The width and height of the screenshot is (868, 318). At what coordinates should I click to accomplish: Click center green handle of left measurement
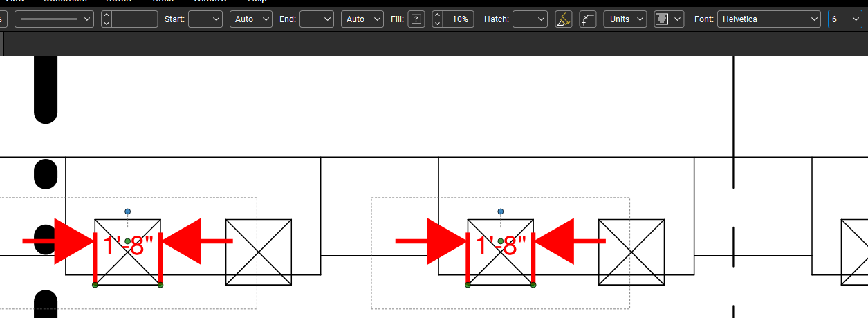[x=127, y=241]
